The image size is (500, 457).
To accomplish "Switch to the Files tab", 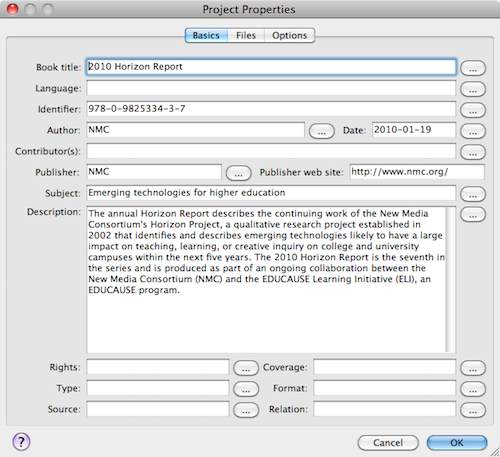I will point(246,35).
